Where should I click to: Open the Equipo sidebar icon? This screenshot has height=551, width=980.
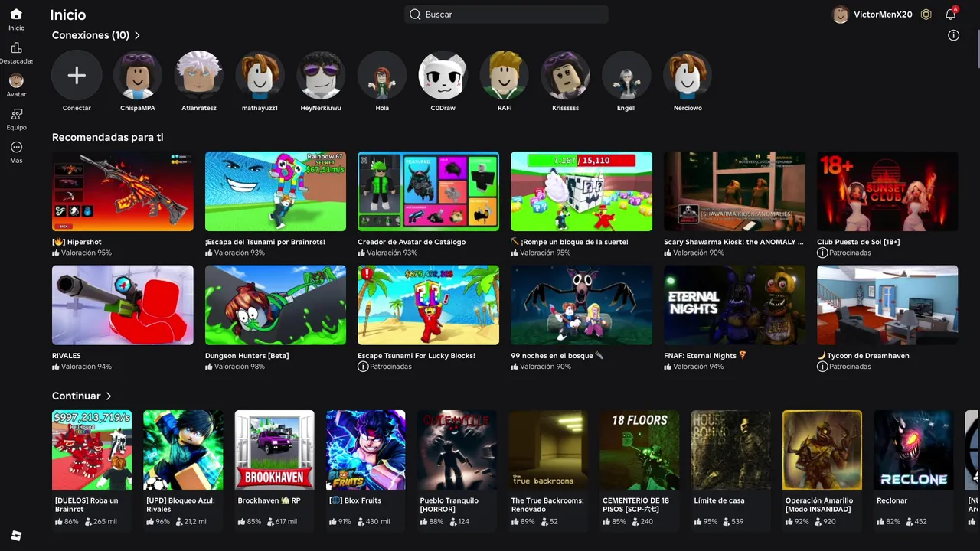16,114
